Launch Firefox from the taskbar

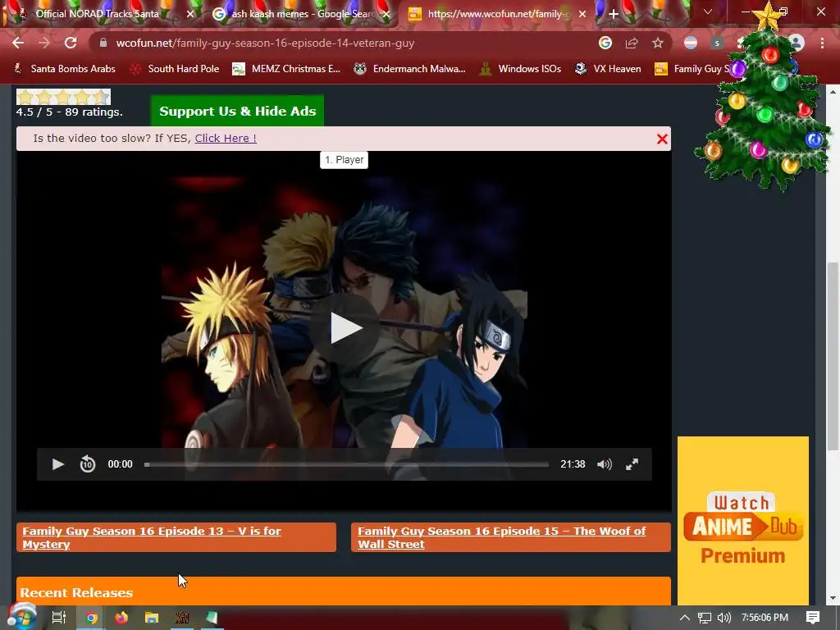pos(121,618)
